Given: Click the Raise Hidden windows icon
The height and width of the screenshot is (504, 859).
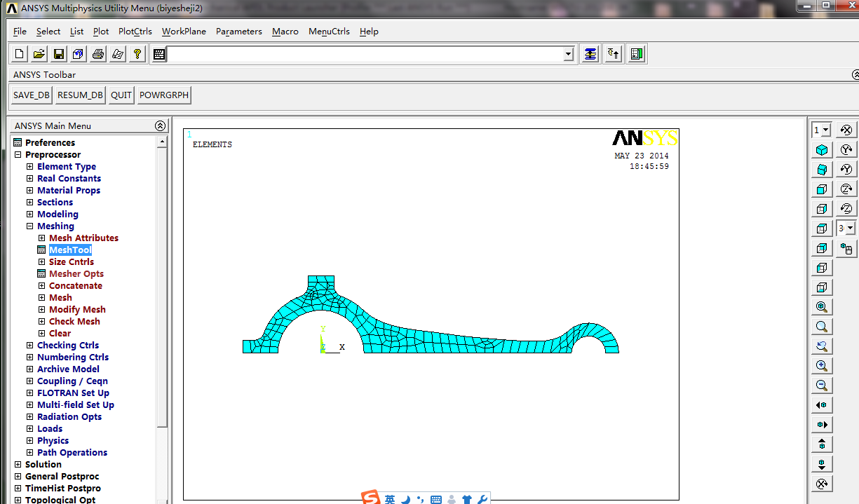Looking at the screenshot, I should pos(590,54).
